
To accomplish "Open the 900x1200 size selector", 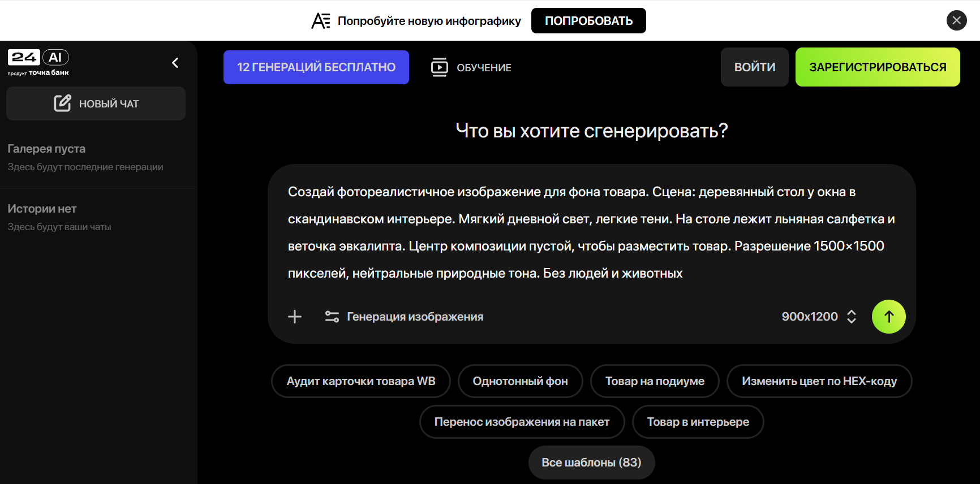I will (819, 317).
